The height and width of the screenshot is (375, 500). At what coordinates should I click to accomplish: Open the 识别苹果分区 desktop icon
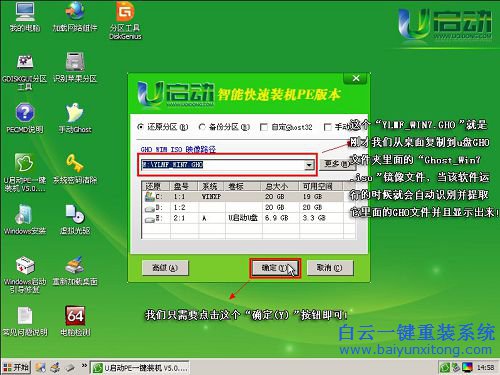(75, 68)
